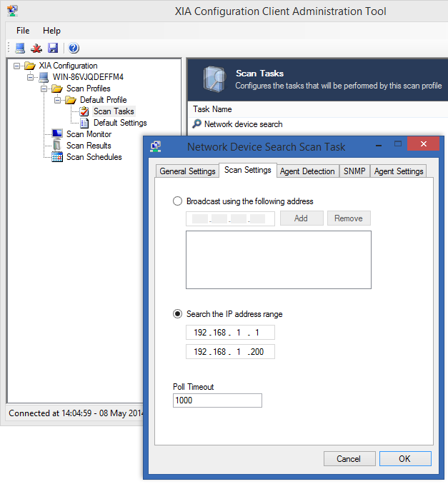Collapse the Scan Profiles node

pos(44,89)
